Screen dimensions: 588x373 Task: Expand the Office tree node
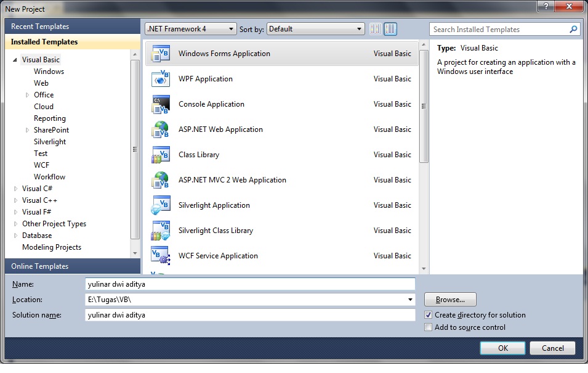coord(27,95)
